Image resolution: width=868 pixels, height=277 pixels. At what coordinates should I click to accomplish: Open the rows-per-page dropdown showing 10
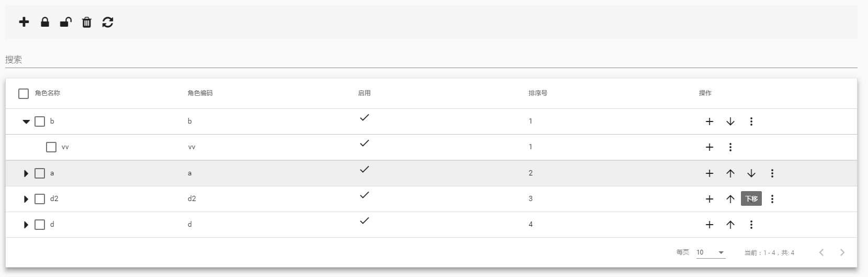(x=711, y=252)
